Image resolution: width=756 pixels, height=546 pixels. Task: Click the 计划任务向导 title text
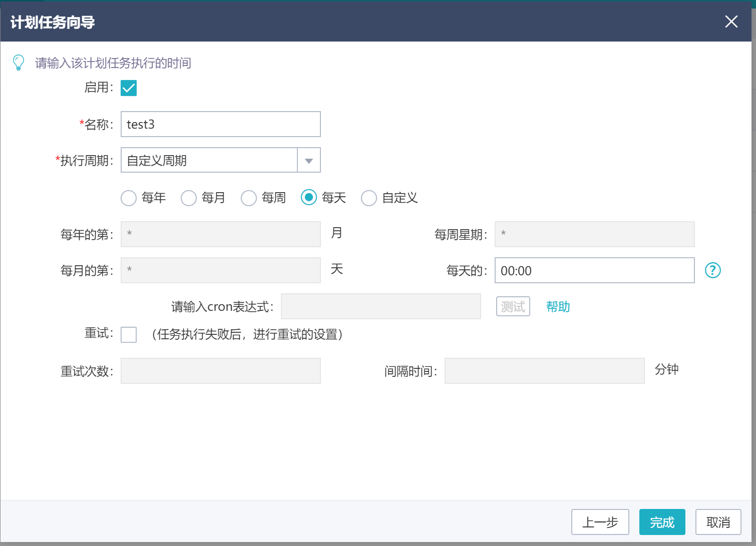point(53,22)
